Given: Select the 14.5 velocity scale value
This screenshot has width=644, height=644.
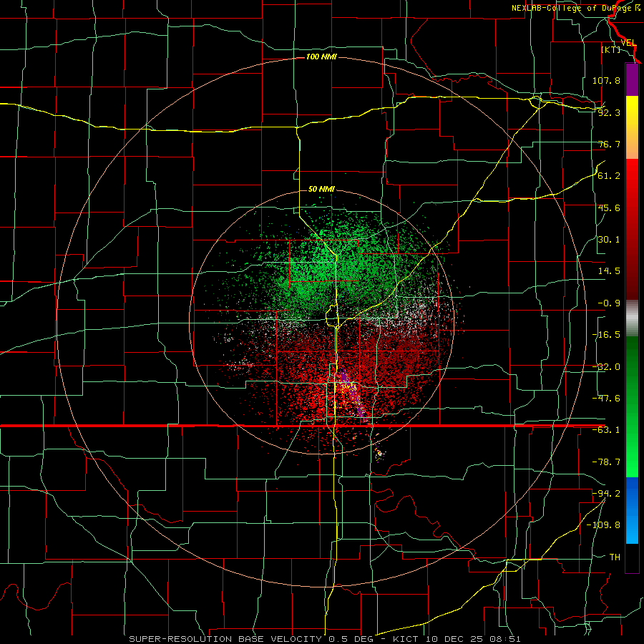Looking at the screenshot, I should point(609,271).
